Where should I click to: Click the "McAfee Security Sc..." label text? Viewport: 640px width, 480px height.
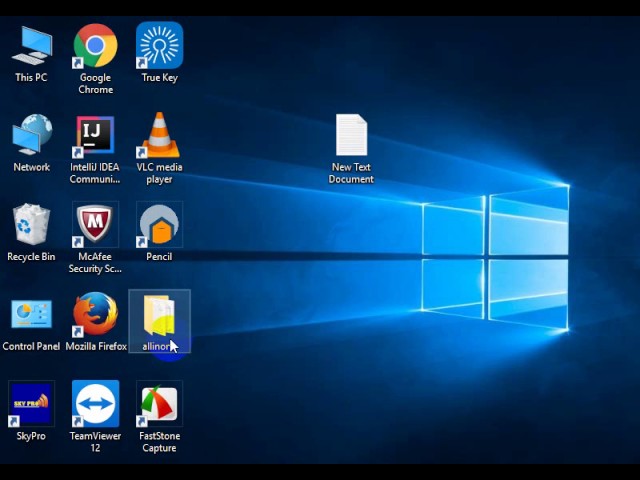coord(95,263)
